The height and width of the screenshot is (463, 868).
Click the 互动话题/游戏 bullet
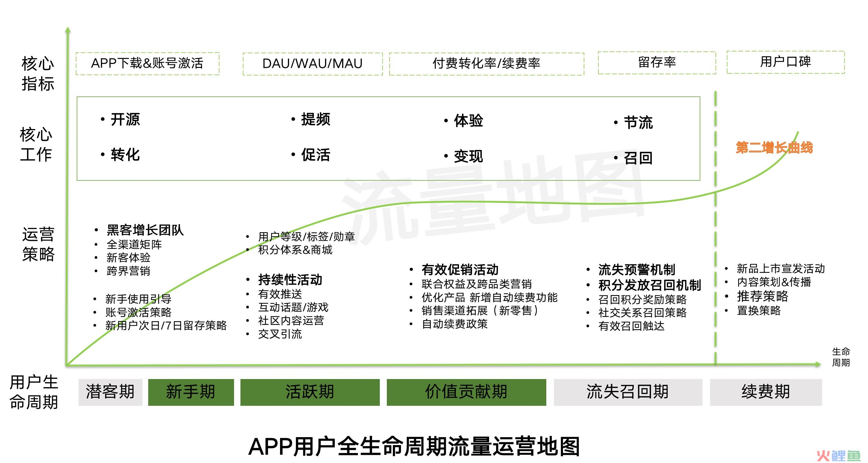293,307
